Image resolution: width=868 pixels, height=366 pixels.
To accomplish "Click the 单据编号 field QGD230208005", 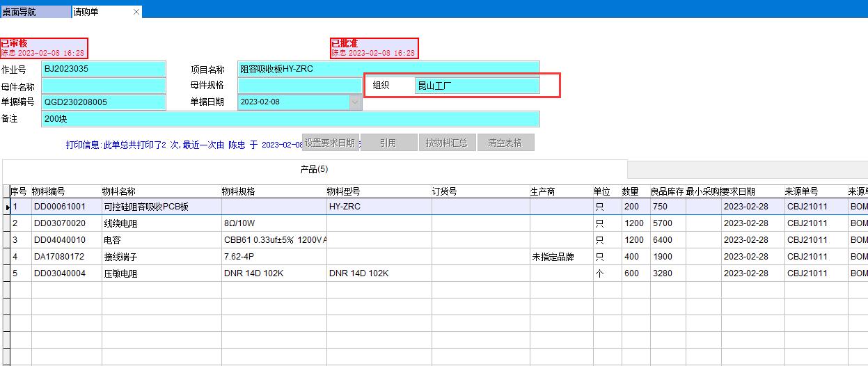I will (104, 102).
